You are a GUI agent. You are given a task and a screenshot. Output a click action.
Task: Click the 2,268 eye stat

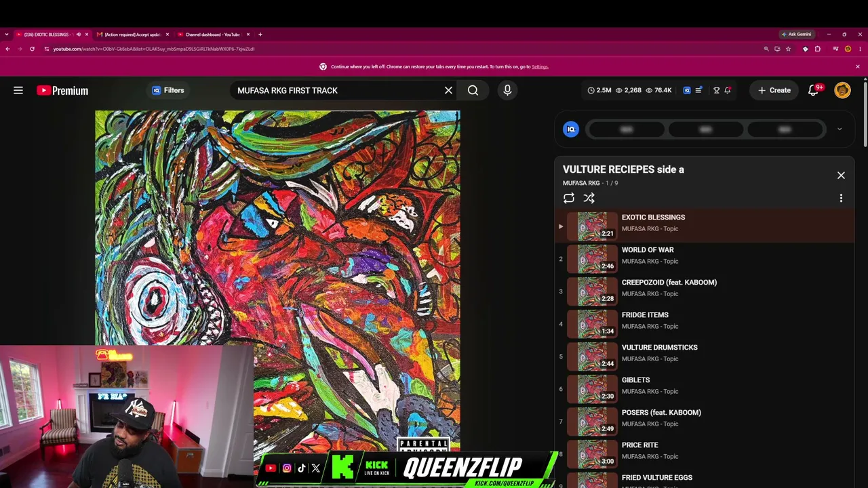(x=628, y=90)
